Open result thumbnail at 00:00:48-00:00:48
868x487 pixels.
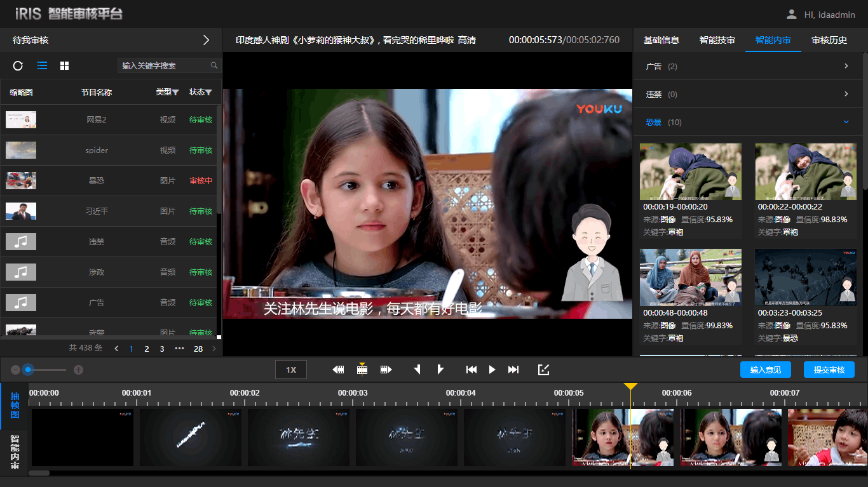(691, 277)
